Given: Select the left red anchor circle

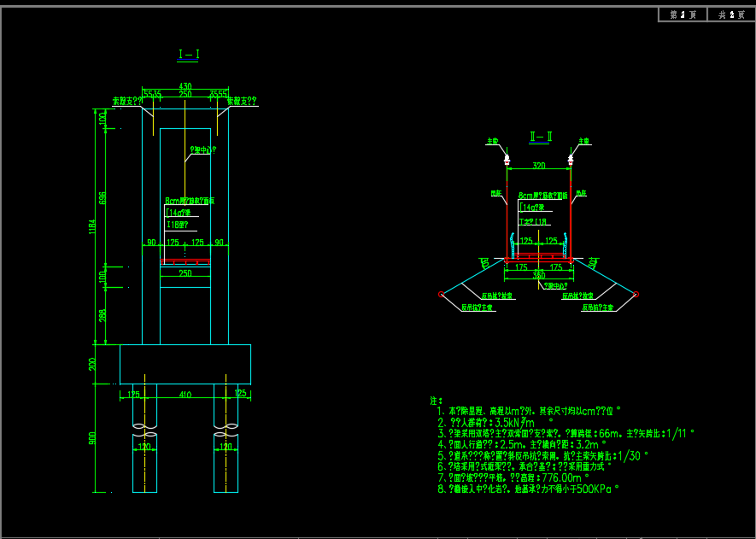Looking at the screenshot, I should coord(441,295).
